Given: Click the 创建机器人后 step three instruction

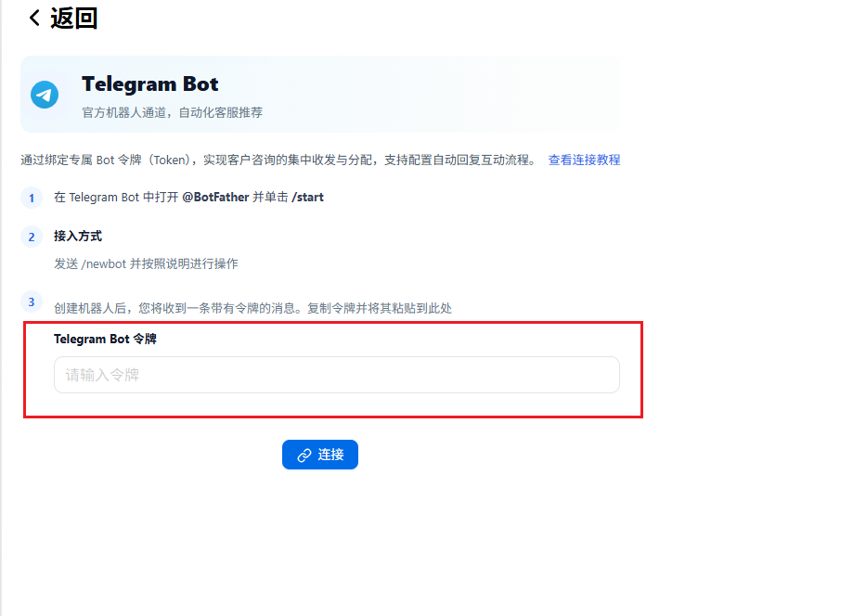Looking at the screenshot, I should click(253, 308).
